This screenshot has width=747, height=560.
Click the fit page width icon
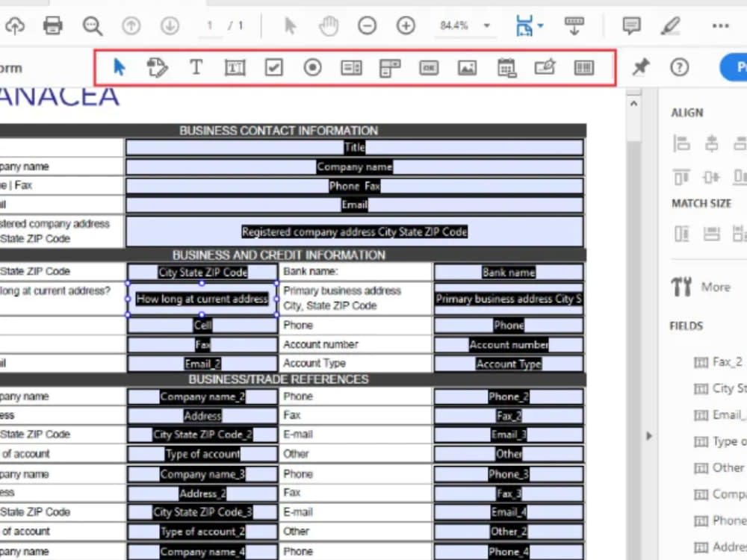tap(524, 25)
